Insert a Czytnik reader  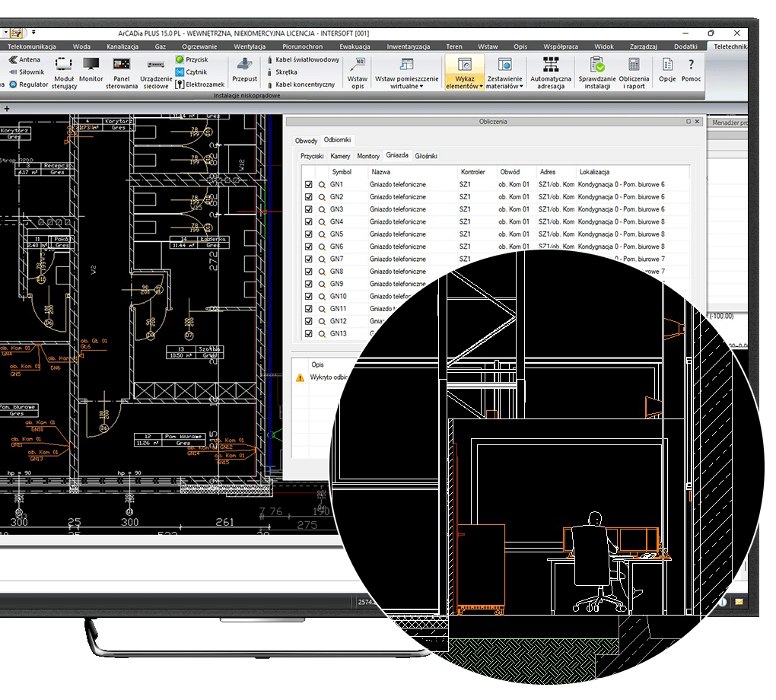point(191,72)
